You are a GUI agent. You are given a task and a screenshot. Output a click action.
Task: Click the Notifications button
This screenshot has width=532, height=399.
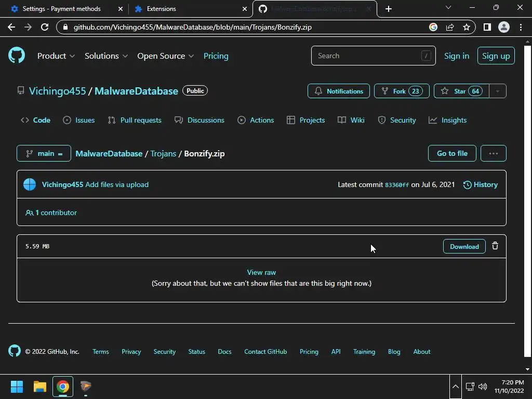click(339, 91)
